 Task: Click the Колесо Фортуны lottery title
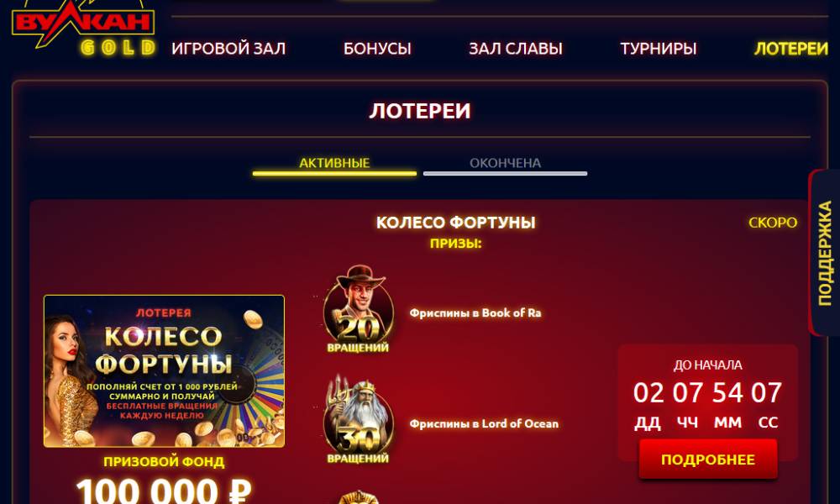tap(455, 223)
